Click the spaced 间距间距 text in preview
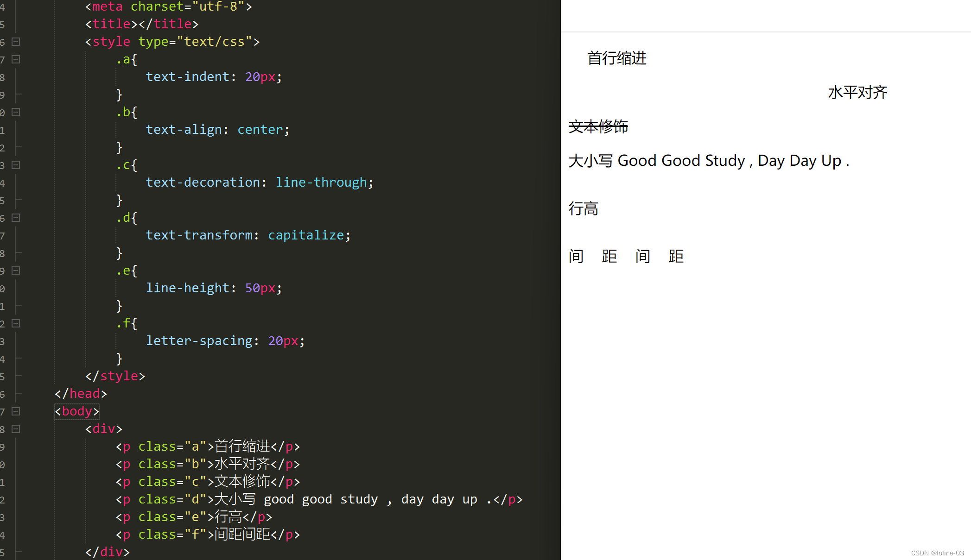This screenshot has height=560, width=971. 626,256
